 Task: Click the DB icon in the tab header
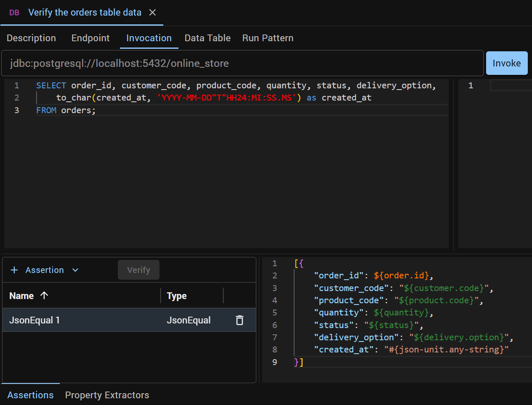click(14, 13)
